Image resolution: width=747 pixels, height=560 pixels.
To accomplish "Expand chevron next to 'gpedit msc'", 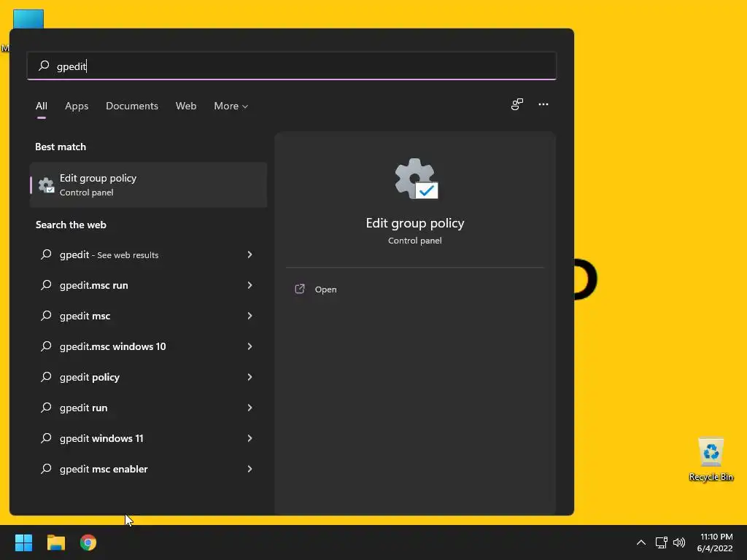I will click(249, 316).
